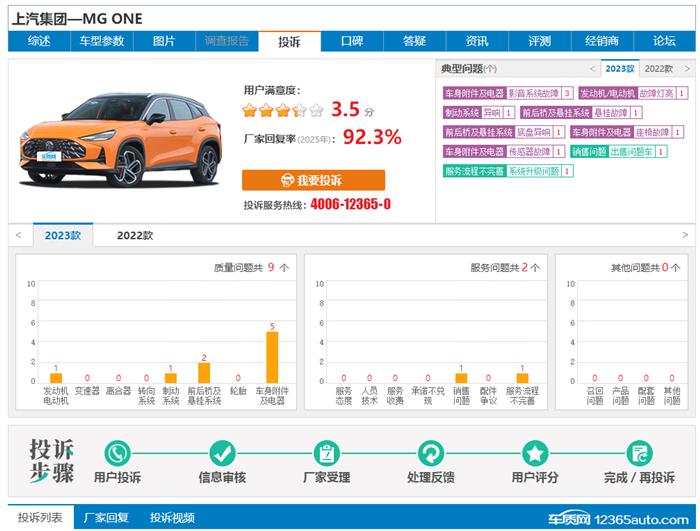Click the 3.5 satisfaction score
Viewport: 700px width, 531px height.
pyautogui.click(x=345, y=109)
